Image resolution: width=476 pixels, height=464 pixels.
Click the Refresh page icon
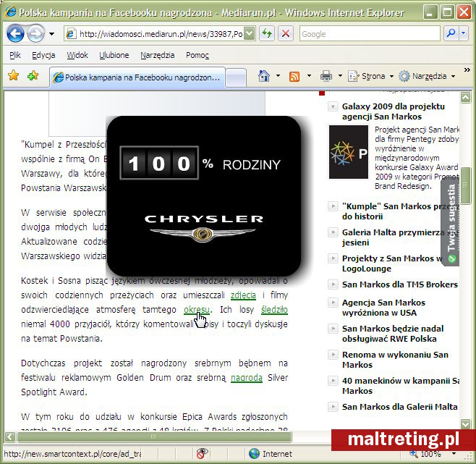267,33
